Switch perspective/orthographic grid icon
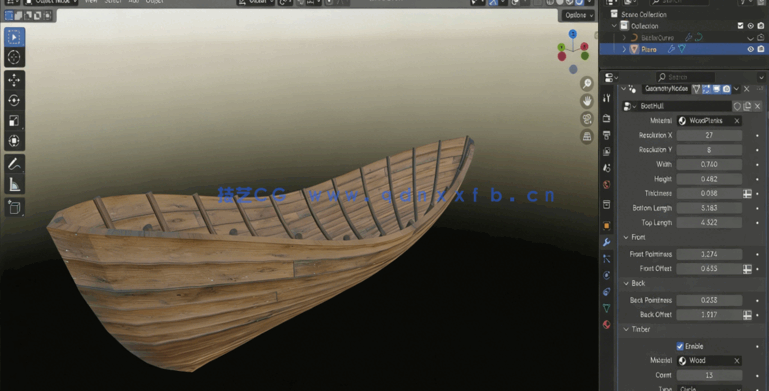769x391 pixels. click(x=587, y=136)
